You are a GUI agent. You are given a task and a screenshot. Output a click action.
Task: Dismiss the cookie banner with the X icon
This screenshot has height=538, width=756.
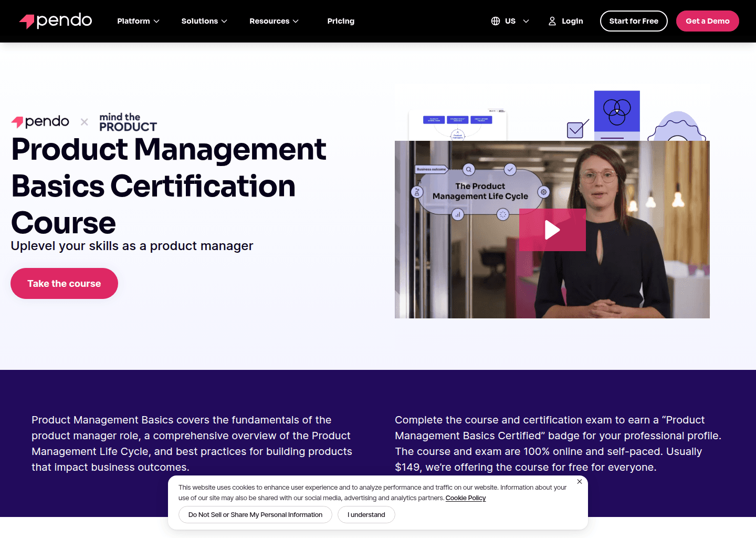click(x=580, y=481)
